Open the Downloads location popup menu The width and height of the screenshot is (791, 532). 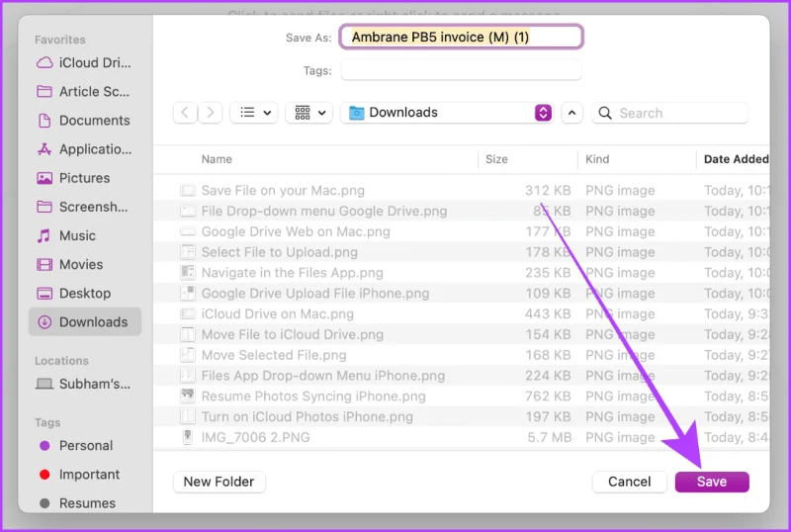click(447, 113)
